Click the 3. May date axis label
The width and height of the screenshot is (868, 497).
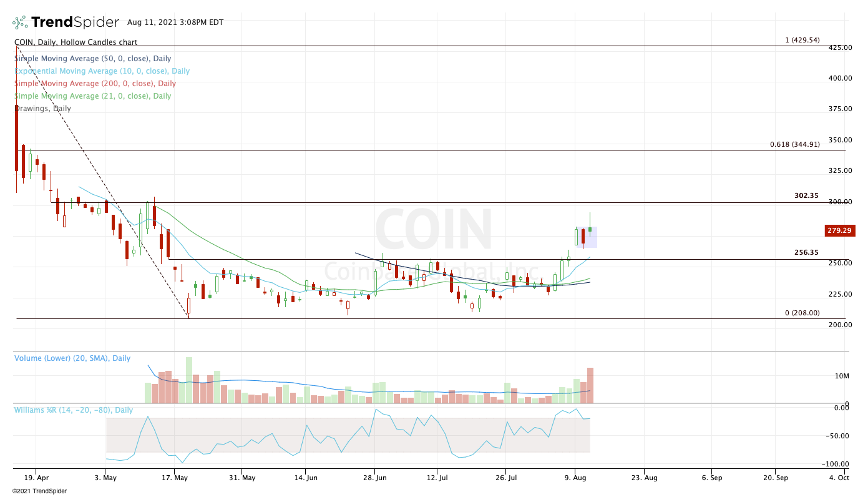[105, 478]
